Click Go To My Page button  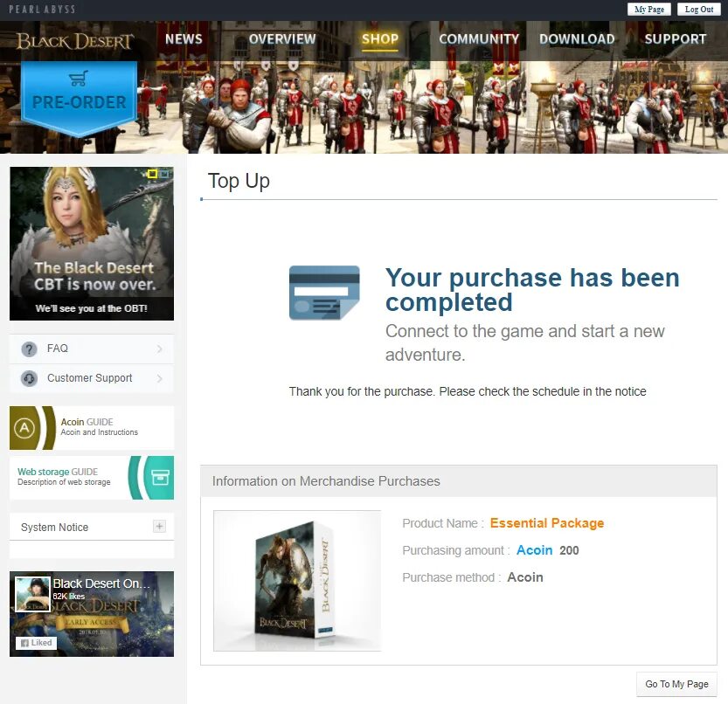pos(676,684)
